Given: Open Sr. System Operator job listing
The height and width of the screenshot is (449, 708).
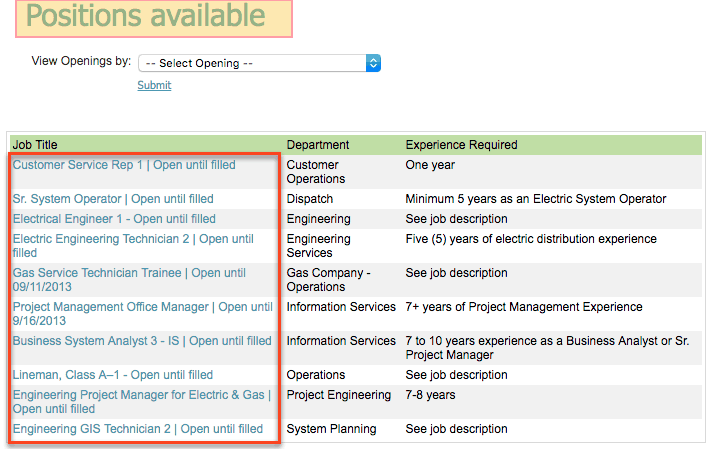Looking at the screenshot, I should 113,199.
